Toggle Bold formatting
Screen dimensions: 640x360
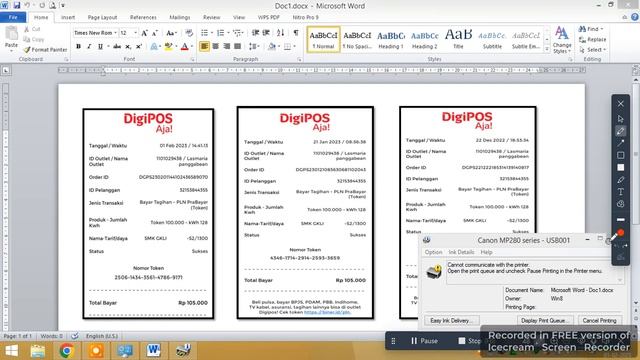click(x=78, y=47)
